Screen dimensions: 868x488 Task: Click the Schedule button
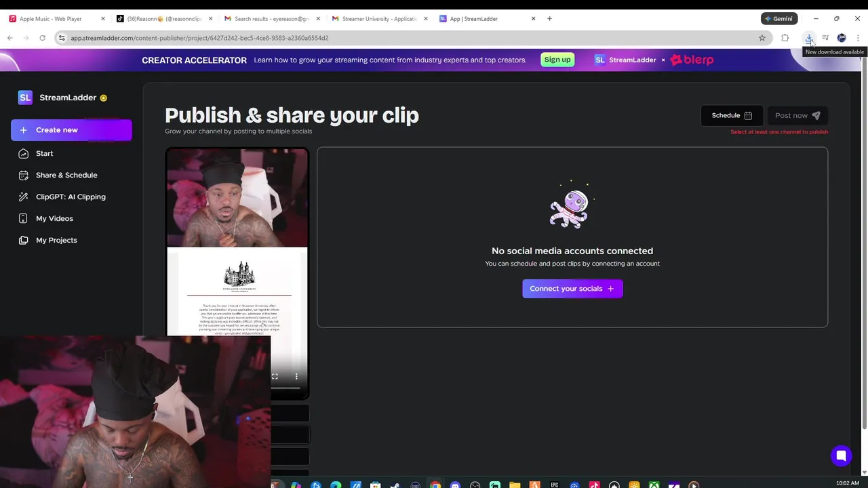tap(732, 115)
